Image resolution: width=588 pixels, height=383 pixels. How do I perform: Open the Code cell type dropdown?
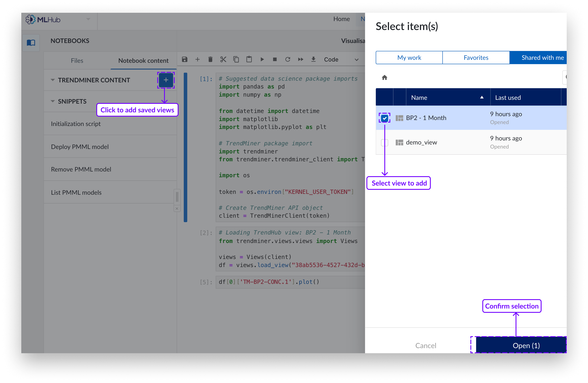341,60
